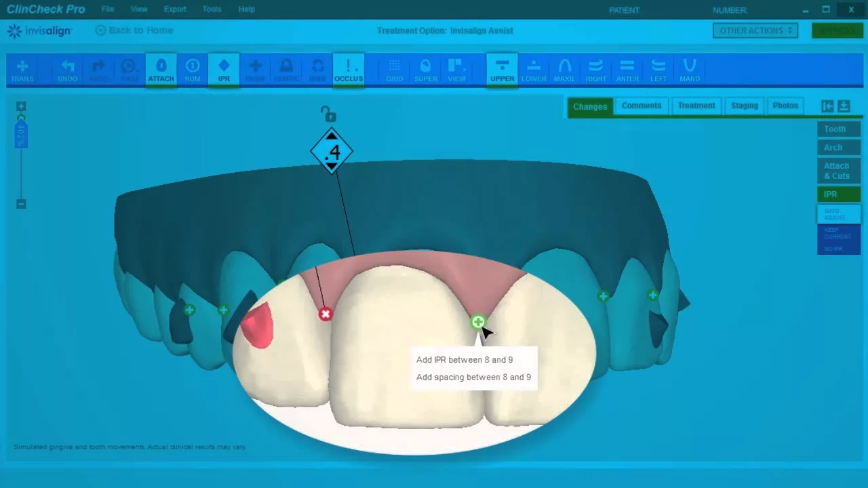Choose the KEEP CURRENT option

[x=839, y=233]
